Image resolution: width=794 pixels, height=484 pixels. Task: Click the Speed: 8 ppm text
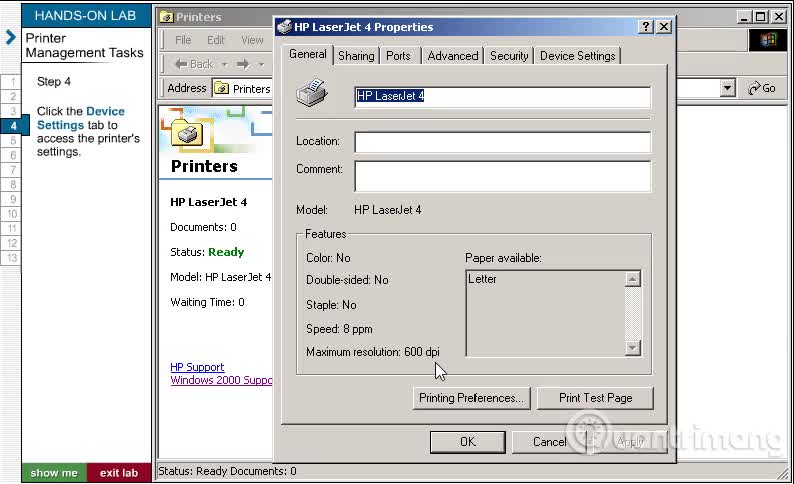(x=339, y=329)
